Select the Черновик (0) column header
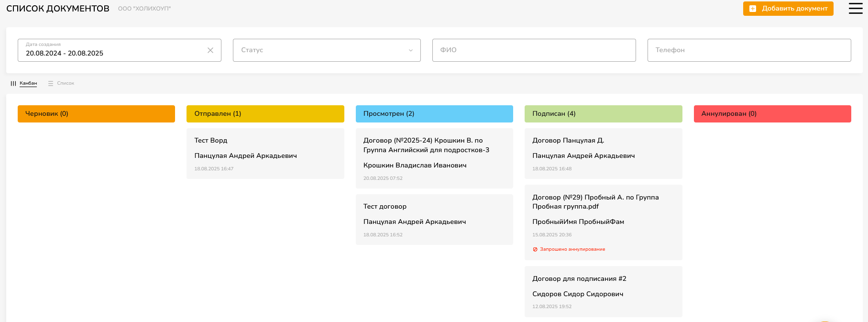This screenshot has width=868, height=322. pyautogui.click(x=96, y=114)
